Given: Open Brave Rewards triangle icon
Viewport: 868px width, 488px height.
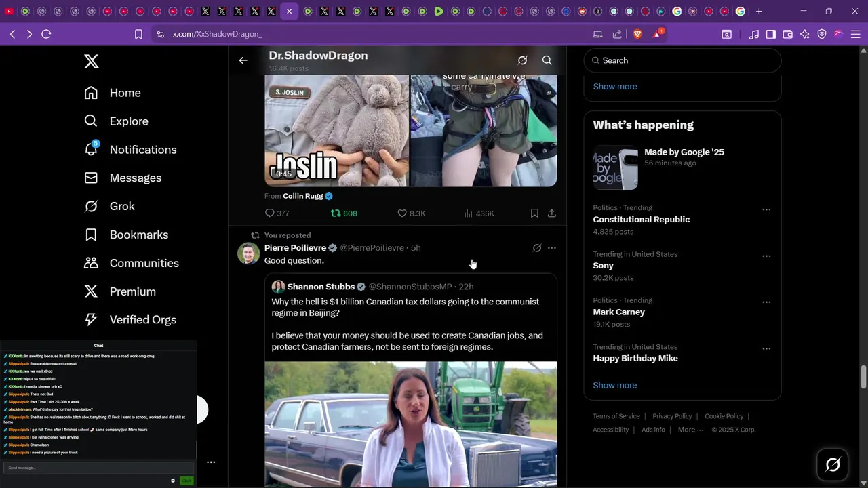Looking at the screenshot, I should coord(656,33).
